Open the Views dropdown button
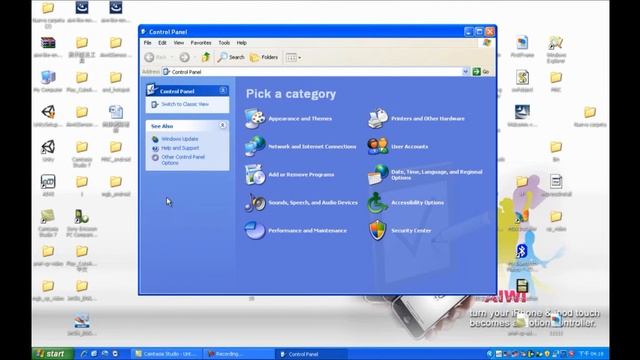640x360 pixels. [x=293, y=58]
